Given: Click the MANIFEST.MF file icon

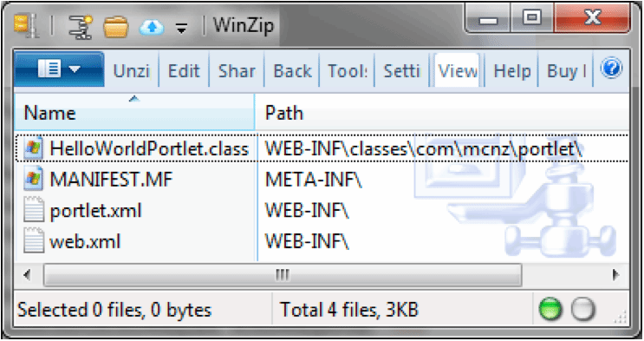Looking at the screenshot, I should pyautogui.click(x=33, y=179).
